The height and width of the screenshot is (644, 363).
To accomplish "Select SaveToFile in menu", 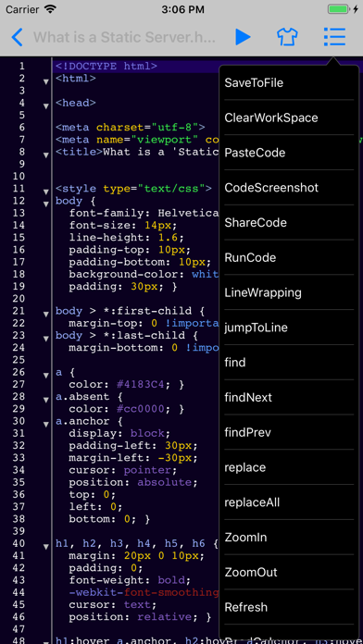I will 289,83.
